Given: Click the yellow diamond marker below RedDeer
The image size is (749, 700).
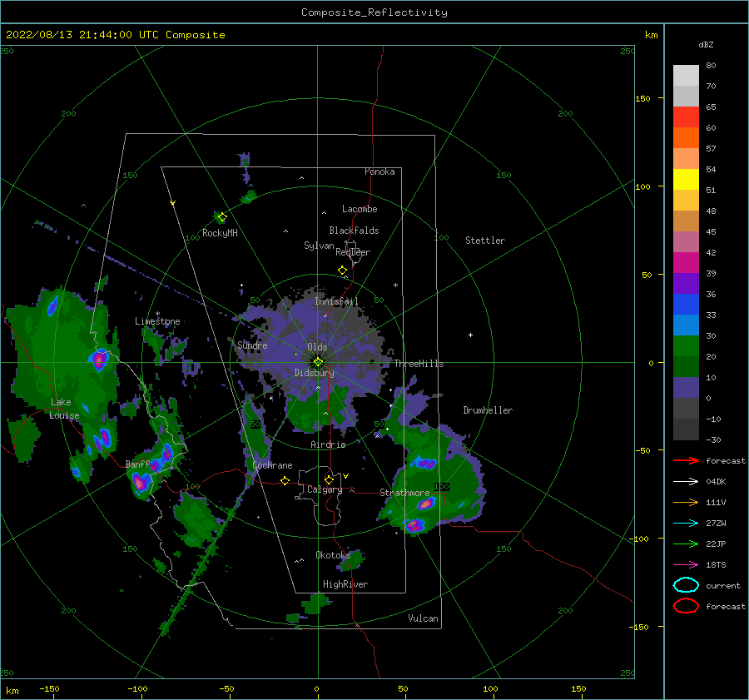Looking at the screenshot, I should [343, 271].
